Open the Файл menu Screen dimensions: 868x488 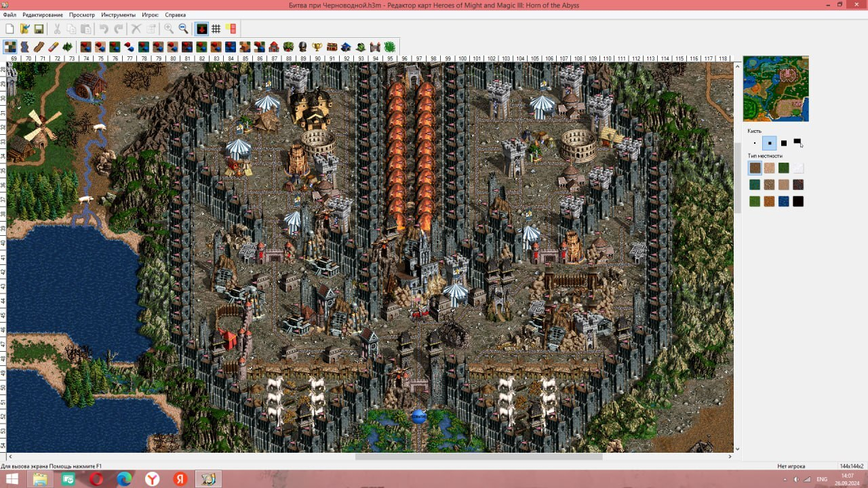pyautogui.click(x=9, y=14)
